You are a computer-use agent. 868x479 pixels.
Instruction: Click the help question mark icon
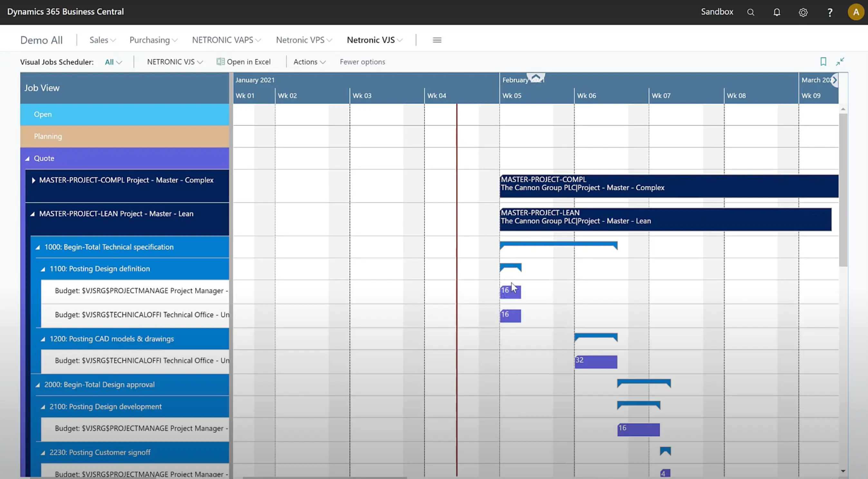830,12
